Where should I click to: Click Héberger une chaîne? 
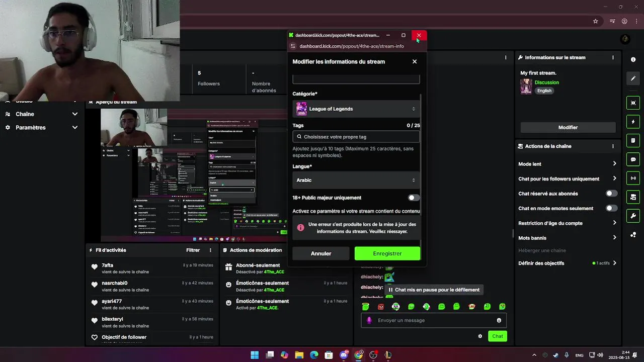pos(542,250)
